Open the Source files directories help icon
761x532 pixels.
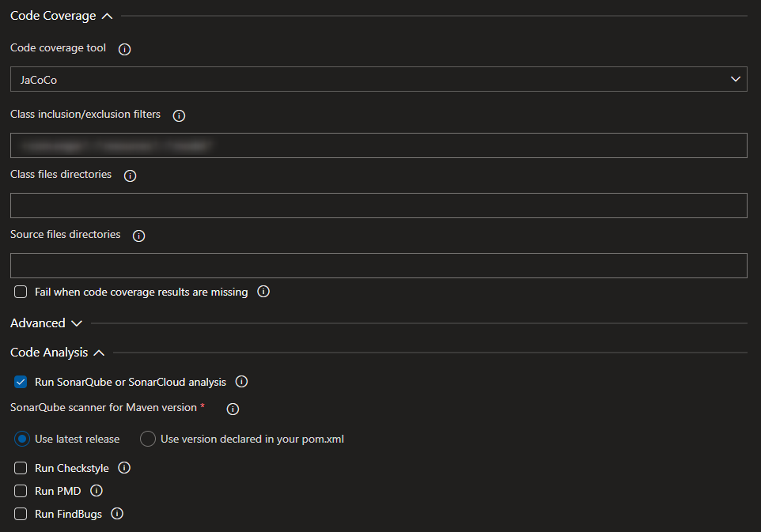(x=138, y=235)
